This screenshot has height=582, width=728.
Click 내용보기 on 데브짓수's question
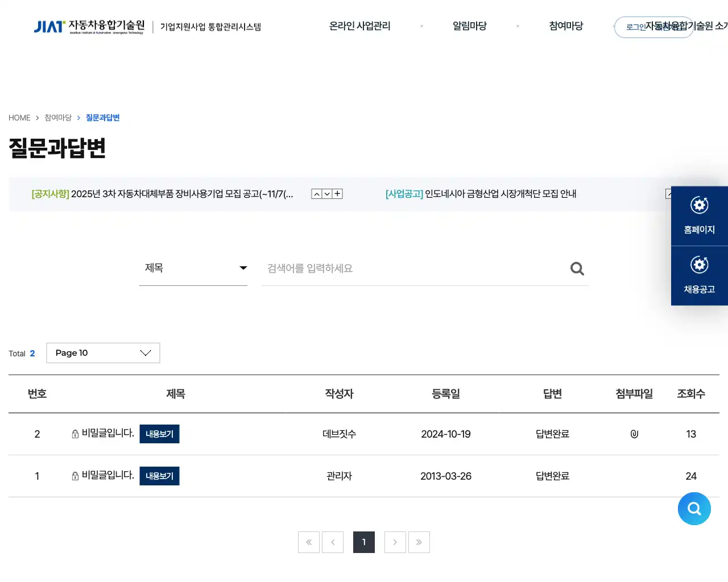(x=159, y=434)
